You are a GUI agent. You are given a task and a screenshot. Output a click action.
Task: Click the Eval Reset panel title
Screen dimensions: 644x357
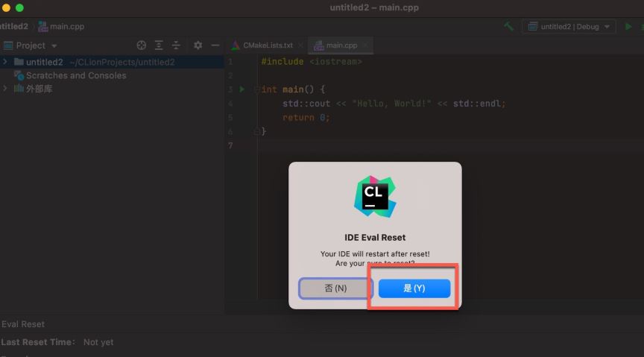pyautogui.click(x=23, y=324)
